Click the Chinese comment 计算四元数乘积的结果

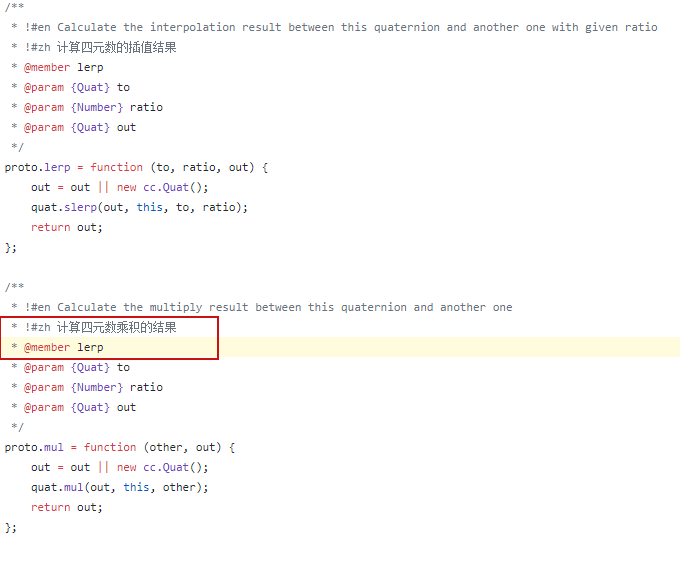(x=117, y=327)
